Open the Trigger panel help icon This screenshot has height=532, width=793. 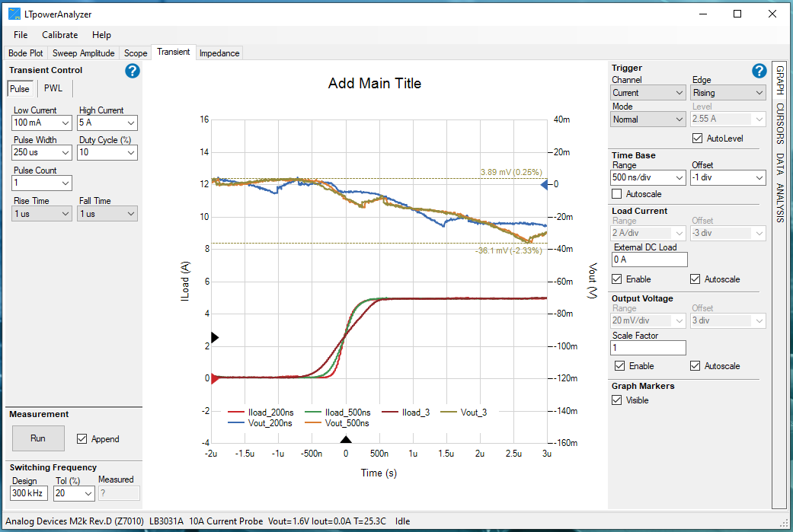pos(759,71)
